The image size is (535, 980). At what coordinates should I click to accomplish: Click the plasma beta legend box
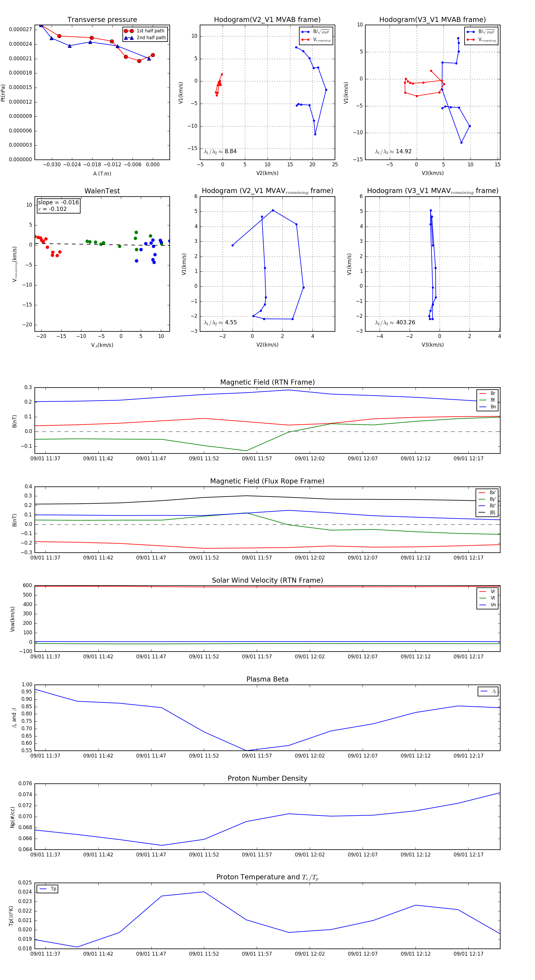488,692
